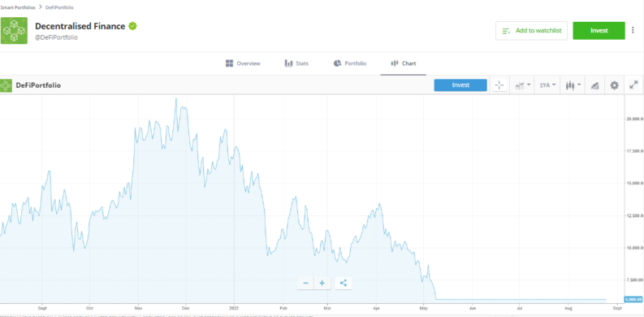The width and height of the screenshot is (644, 317).
Task: Open the drawing tools icon
Action: pos(594,85)
